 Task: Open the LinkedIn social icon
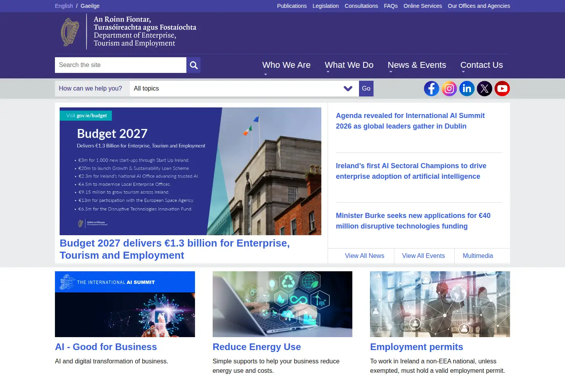point(467,89)
